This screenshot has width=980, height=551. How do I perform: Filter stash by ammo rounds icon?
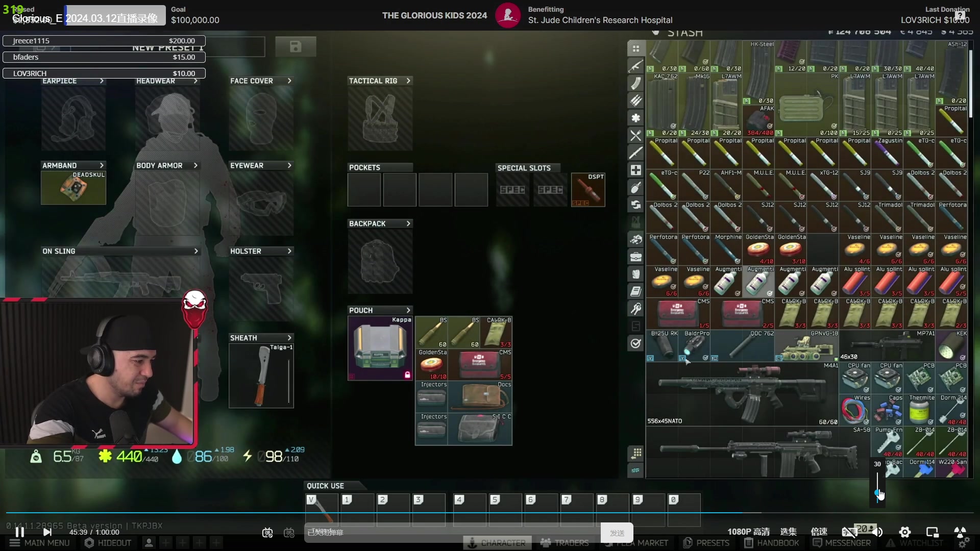point(636,101)
